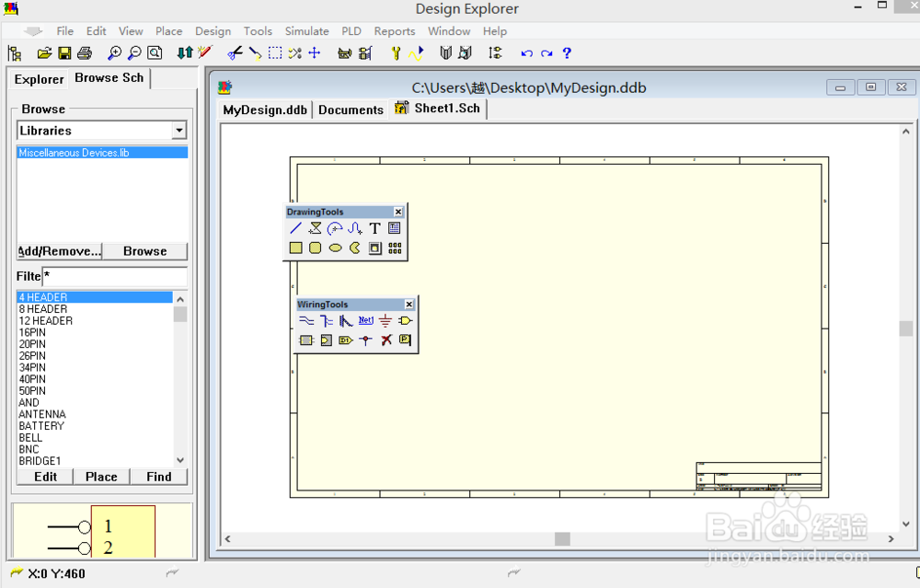Click the component list scroll-down arrow

point(180,461)
